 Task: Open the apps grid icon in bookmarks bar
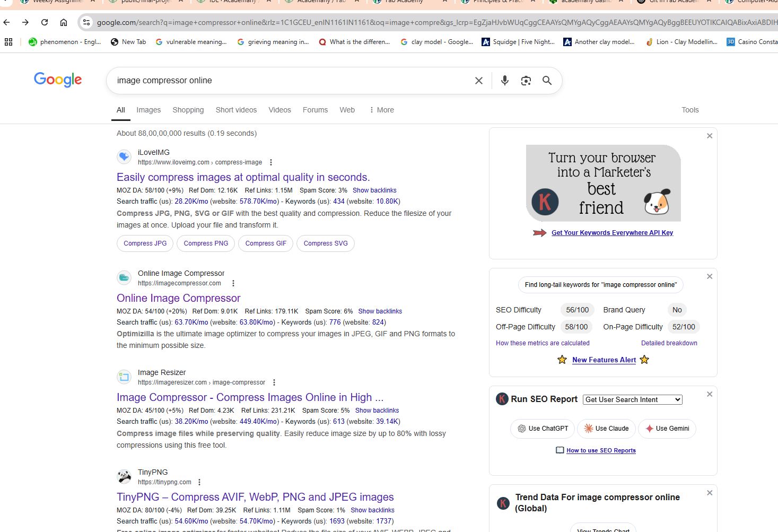click(8, 42)
